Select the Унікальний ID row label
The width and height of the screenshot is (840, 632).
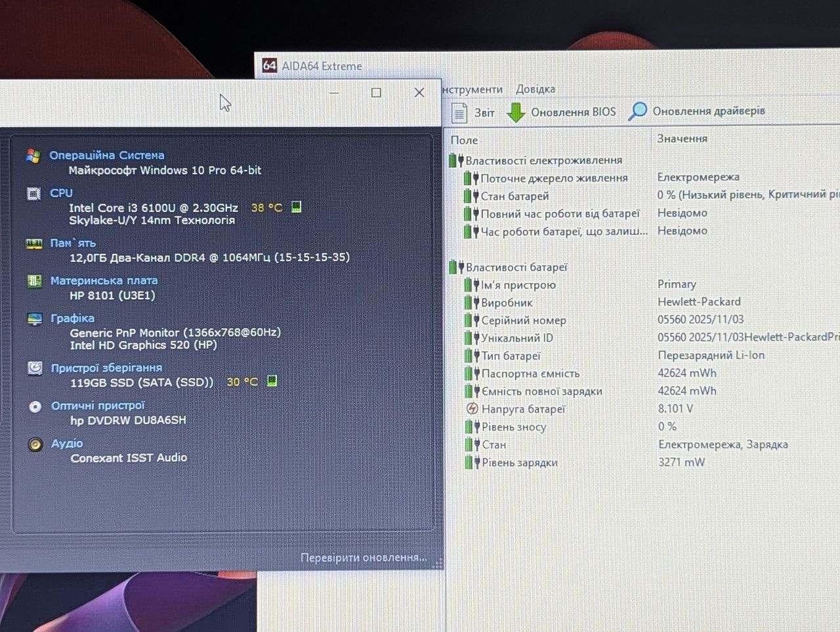[x=517, y=338]
